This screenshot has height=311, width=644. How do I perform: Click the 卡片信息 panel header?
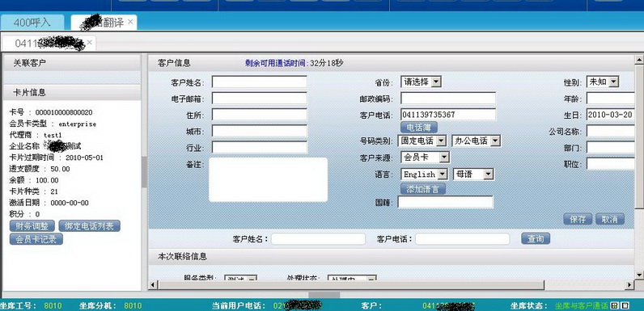tap(72, 92)
